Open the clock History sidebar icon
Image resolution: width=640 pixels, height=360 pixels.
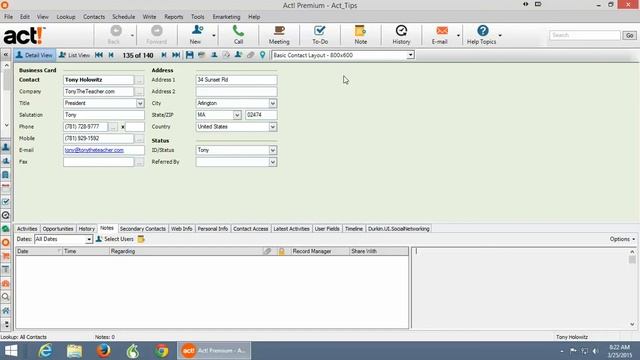[6, 215]
